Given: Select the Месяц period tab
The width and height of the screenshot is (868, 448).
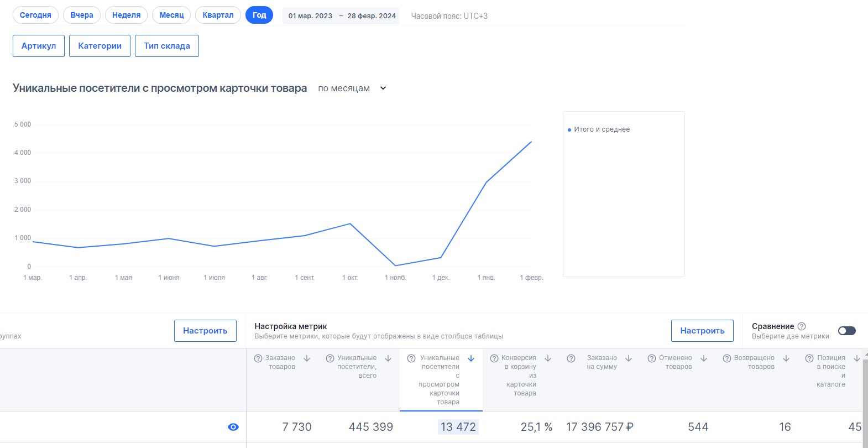Looking at the screenshot, I should [171, 15].
